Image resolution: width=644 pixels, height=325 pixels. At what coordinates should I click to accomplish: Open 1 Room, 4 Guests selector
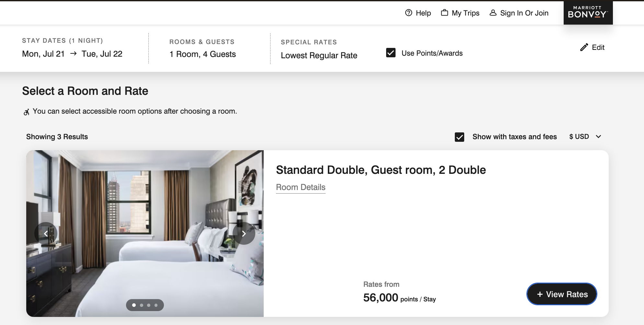[x=203, y=54]
